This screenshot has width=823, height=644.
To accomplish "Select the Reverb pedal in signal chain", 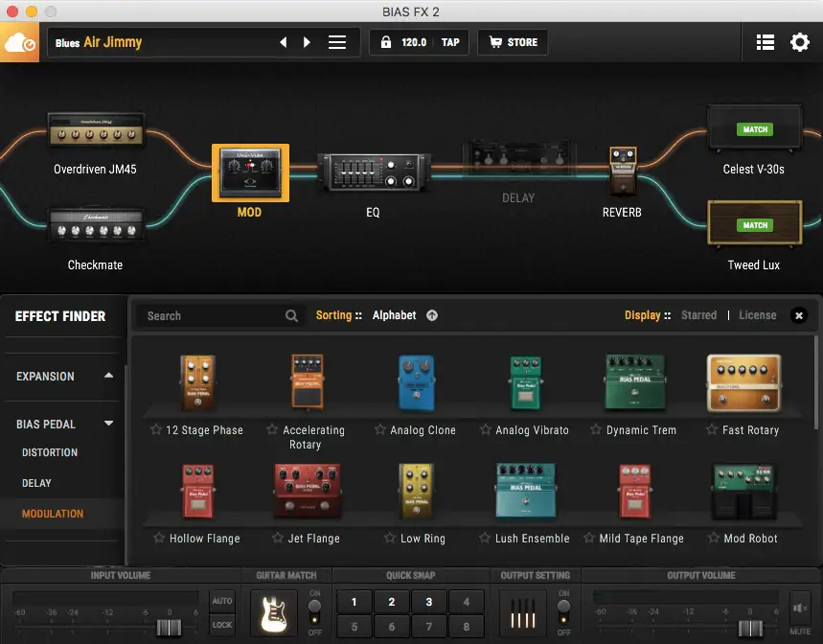I will 623,171.
